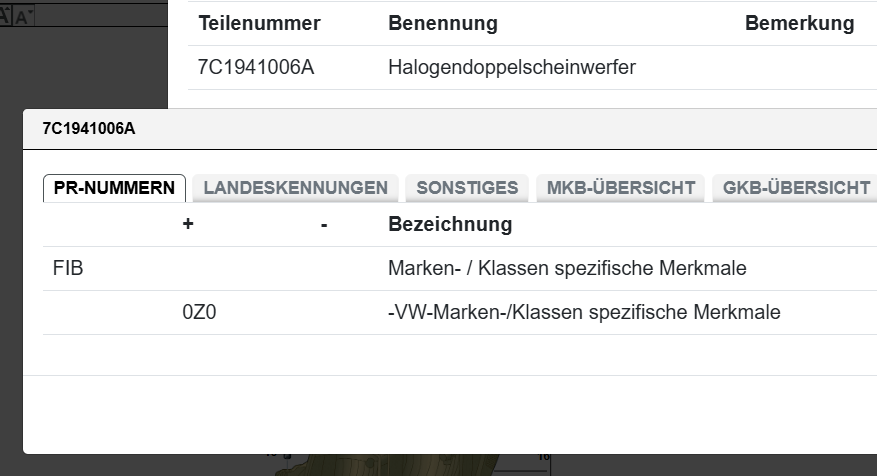Switch to the PR-NUMMERN tab
The height and width of the screenshot is (476, 877).
coord(114,187)
